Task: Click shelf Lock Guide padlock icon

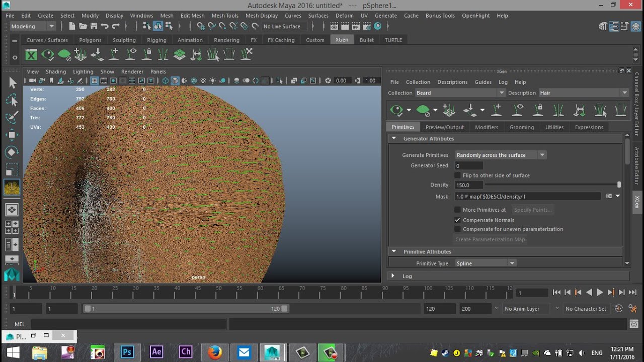Action: (x=147, y=54)
